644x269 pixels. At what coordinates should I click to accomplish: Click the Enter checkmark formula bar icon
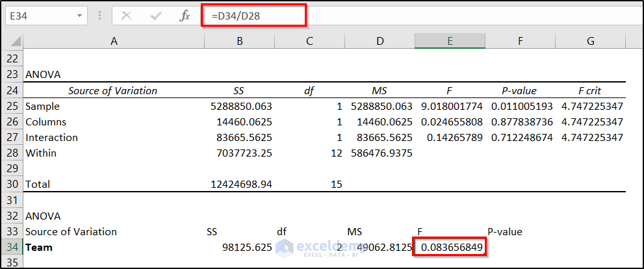[x=156, y=16]
